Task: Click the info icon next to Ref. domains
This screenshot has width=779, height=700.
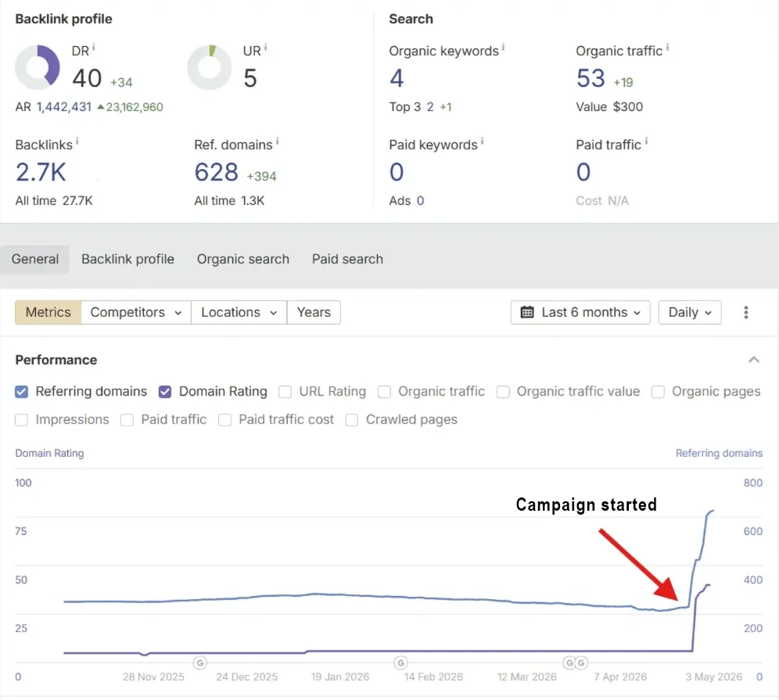Action: [277, 142]
